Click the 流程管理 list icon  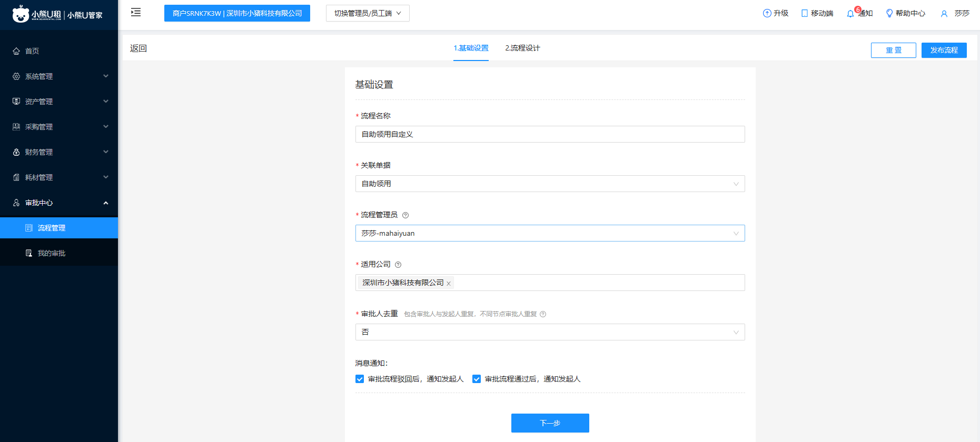(29, 228)
